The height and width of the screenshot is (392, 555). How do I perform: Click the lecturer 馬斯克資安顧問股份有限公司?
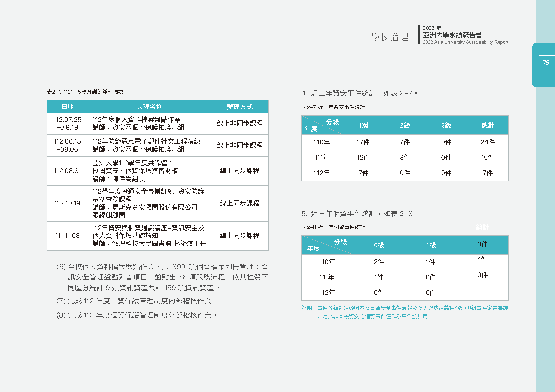click(x=155, y=207)
